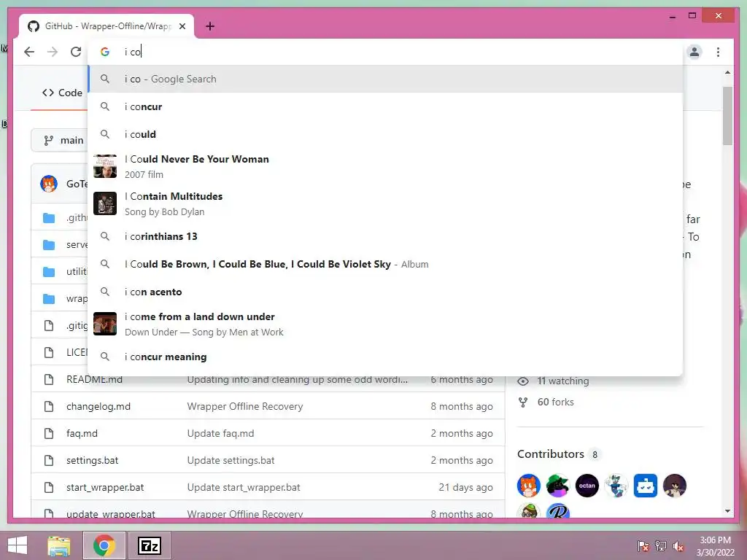Open the blue robot contributor avatar
This screenshot has width=747, height=560.
coord(646,486)
